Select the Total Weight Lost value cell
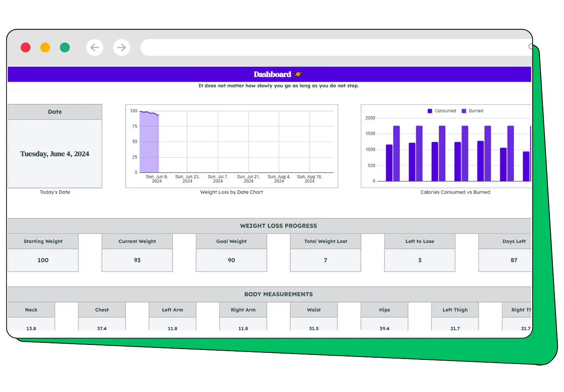The height and width of the screenshot is (392, 564). 325,260
